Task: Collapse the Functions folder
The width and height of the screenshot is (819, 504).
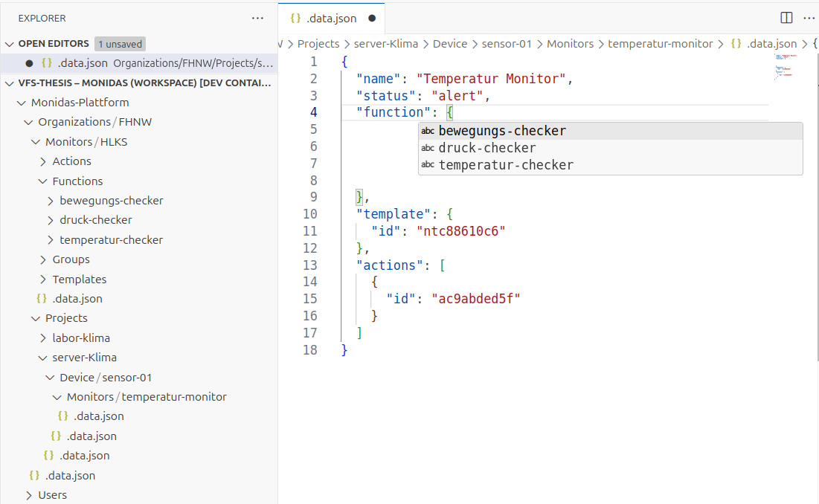Action: (x=43, y=181)
